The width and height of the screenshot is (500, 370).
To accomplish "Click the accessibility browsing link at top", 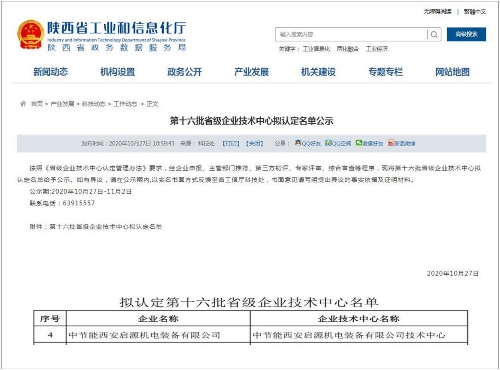I will (438, 12).
